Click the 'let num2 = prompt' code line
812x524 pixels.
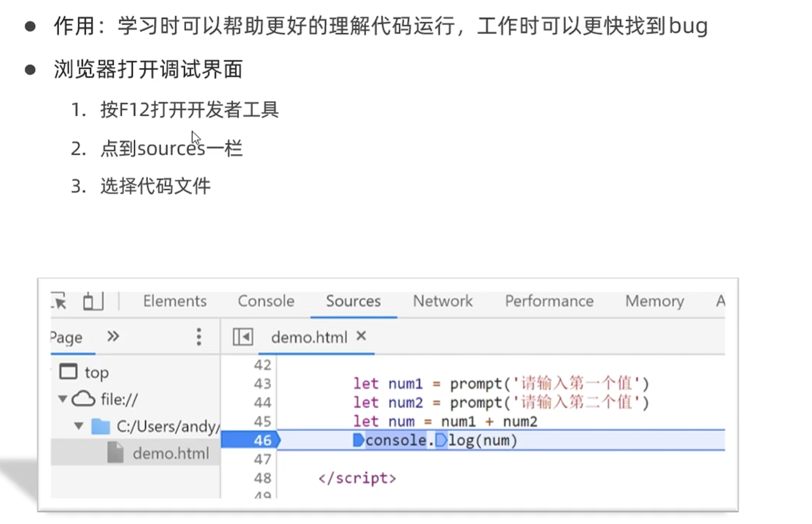click(x=501, y=402)
